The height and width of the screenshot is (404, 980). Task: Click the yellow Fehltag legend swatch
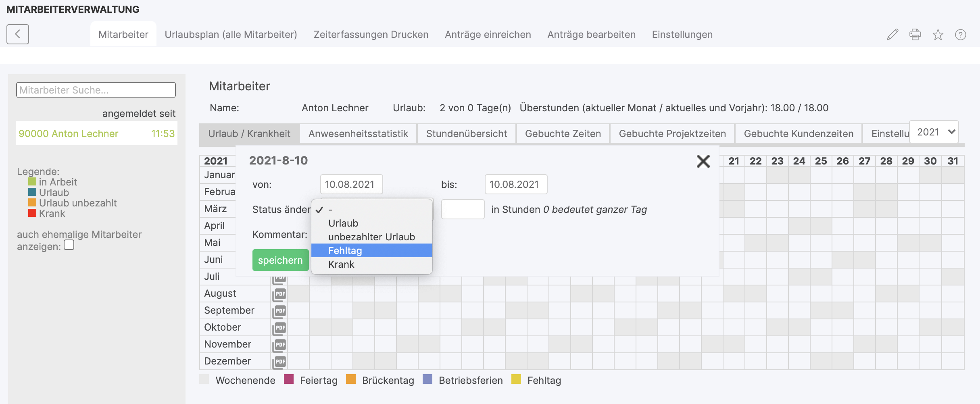pyautogui.click(x=516, y=379)
